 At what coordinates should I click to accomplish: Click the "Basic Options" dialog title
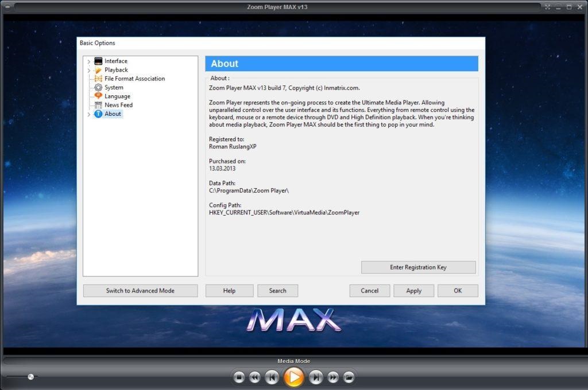98,43
